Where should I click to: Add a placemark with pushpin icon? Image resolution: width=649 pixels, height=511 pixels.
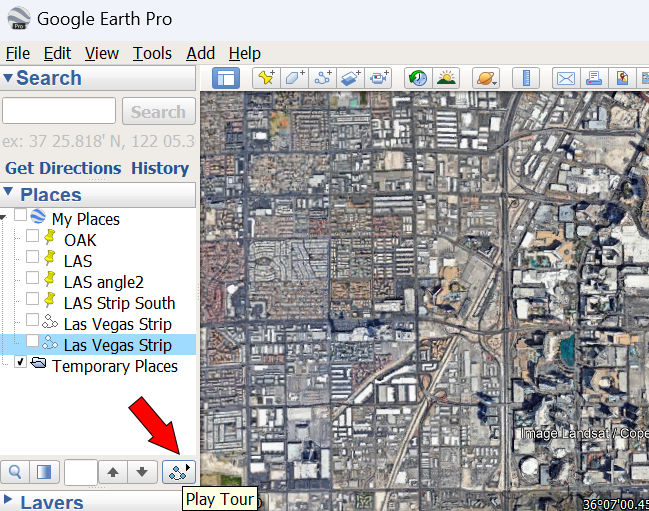(266, 78)
